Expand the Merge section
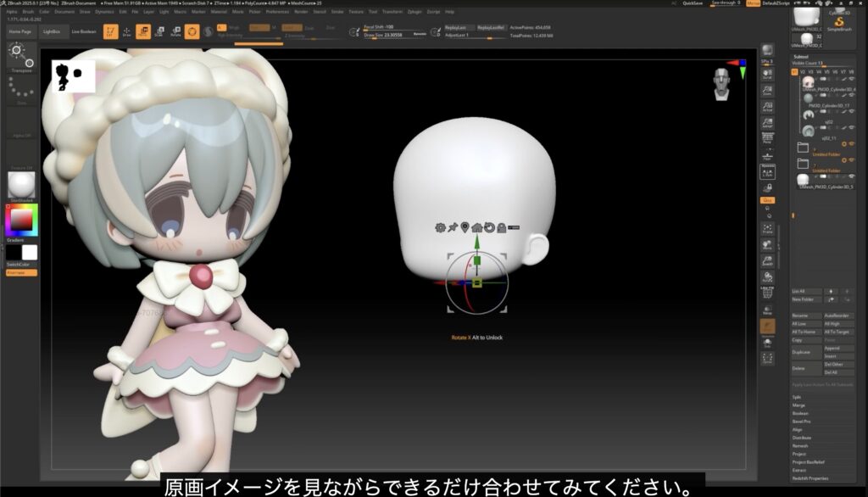The height and width of the screenshot is (497, 868). 798,405
